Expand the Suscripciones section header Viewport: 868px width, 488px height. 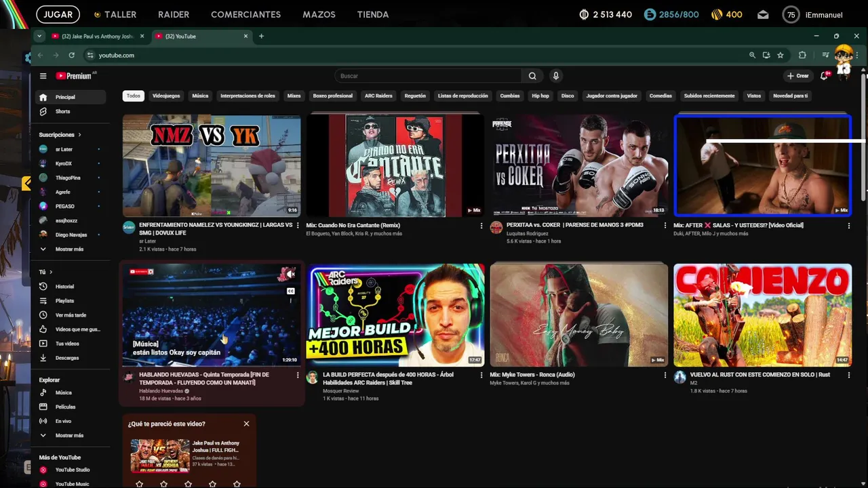[x=60, y=135]
